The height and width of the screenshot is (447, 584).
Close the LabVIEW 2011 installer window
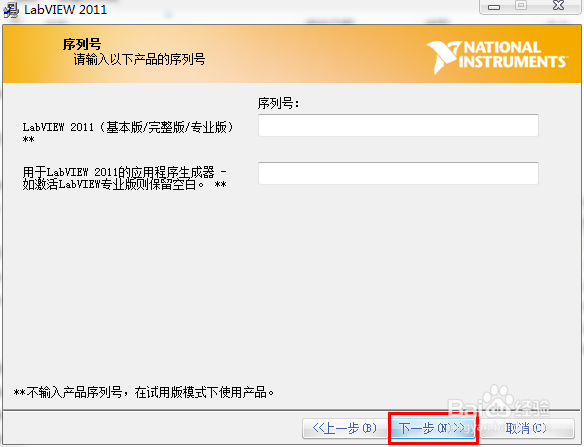point(559,6)
